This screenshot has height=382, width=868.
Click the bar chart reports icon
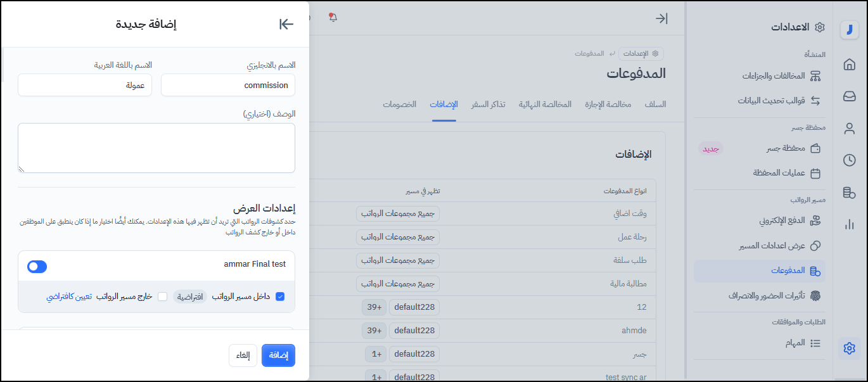(850, 224)
